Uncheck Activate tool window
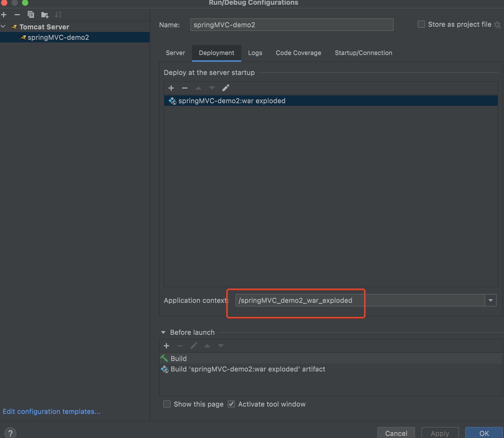The width and height of the screenshot is (504, 438). point(231,404)
